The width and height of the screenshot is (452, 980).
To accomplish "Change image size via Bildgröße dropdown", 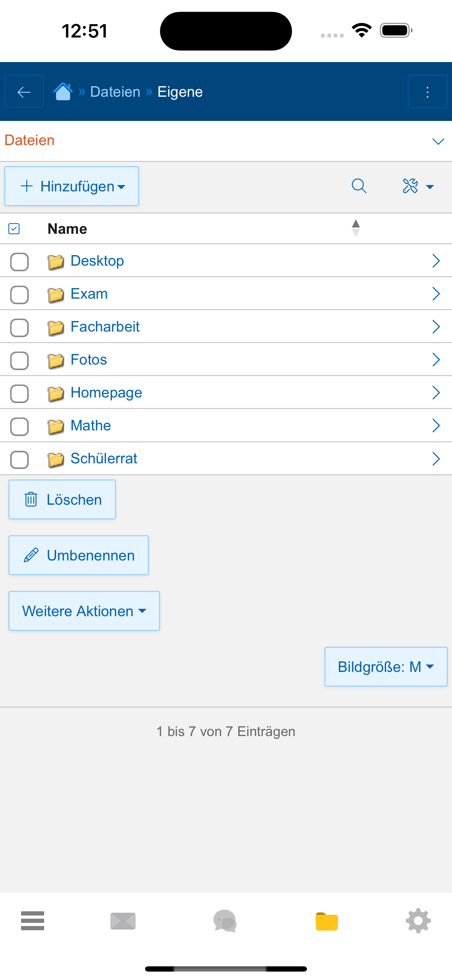I will pos(386,667).
